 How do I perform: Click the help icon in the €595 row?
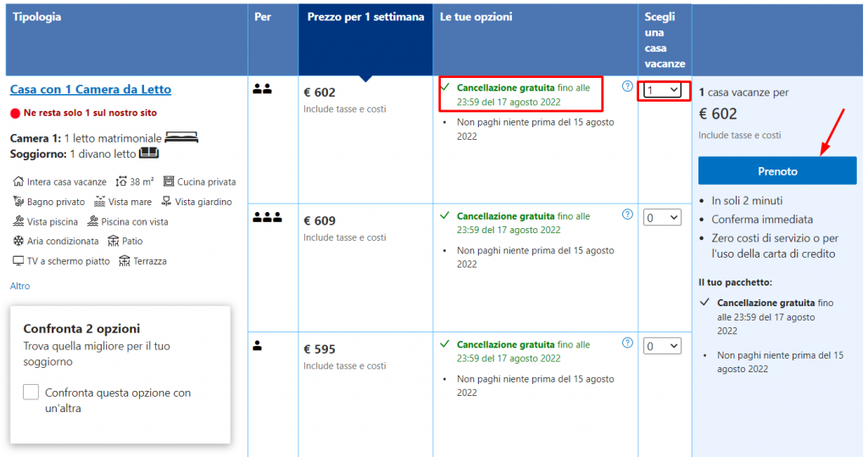(x=627, y=343)
